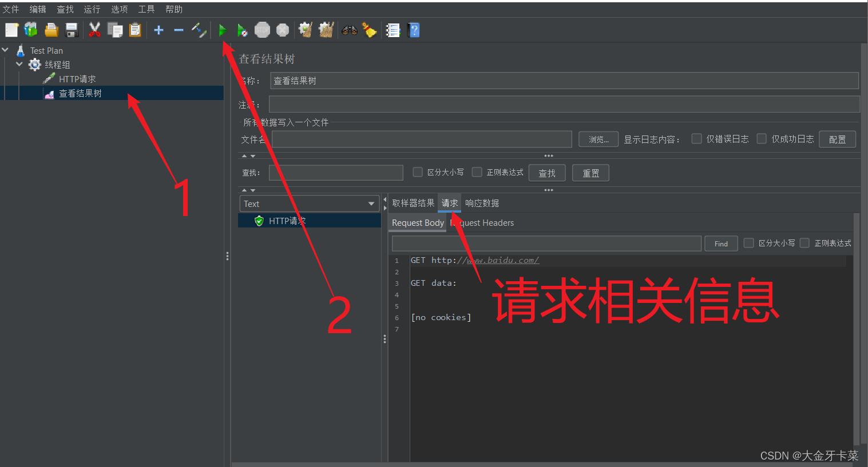Click the 线程组 gear icon
868x467 pixels.
point(35,65)
